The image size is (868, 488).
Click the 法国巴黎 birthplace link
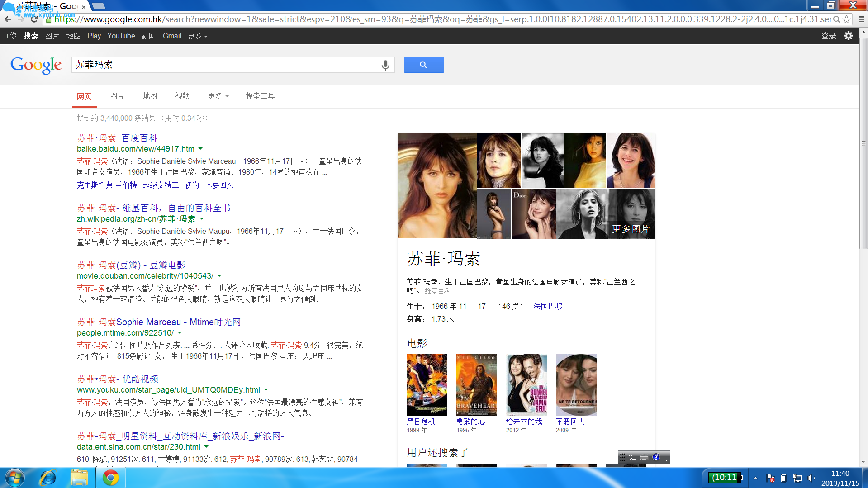pyautogui.click(x=548, y=306)
